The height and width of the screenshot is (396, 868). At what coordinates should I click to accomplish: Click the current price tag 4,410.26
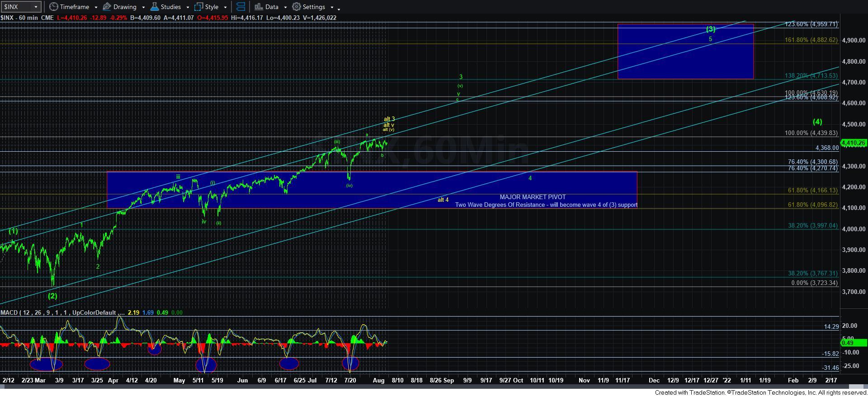click(854, 143)
